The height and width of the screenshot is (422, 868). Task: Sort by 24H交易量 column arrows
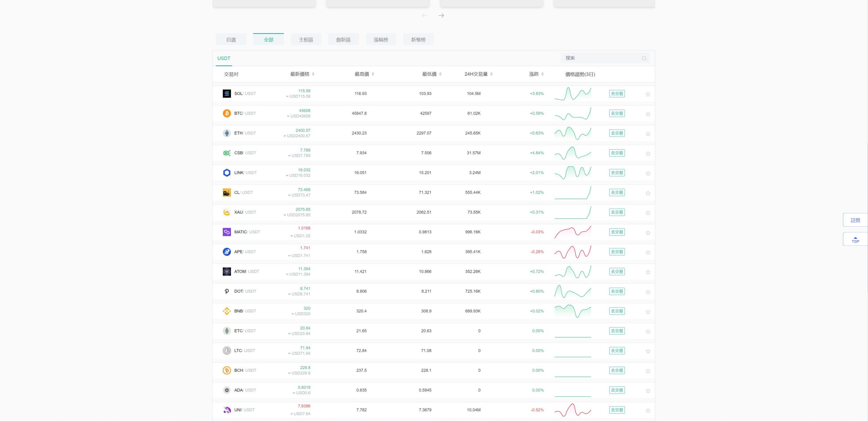pos(491,74)
